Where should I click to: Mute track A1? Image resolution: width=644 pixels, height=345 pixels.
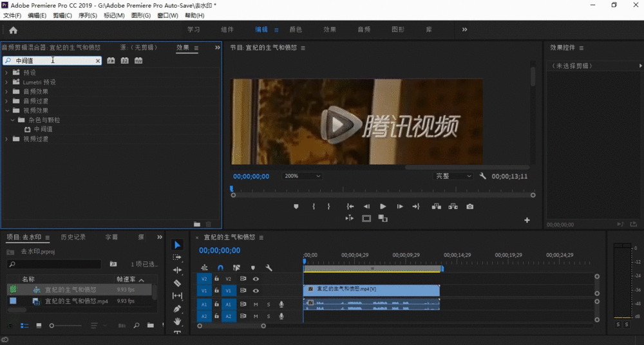coord(256,304)
